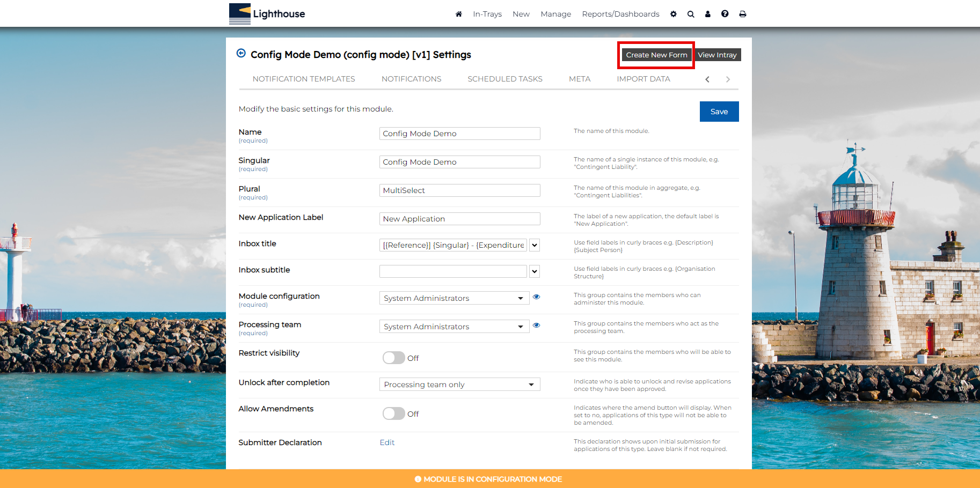Open the settings gear icon
This screenshot has height=488, width=980.
click(674, 14)
